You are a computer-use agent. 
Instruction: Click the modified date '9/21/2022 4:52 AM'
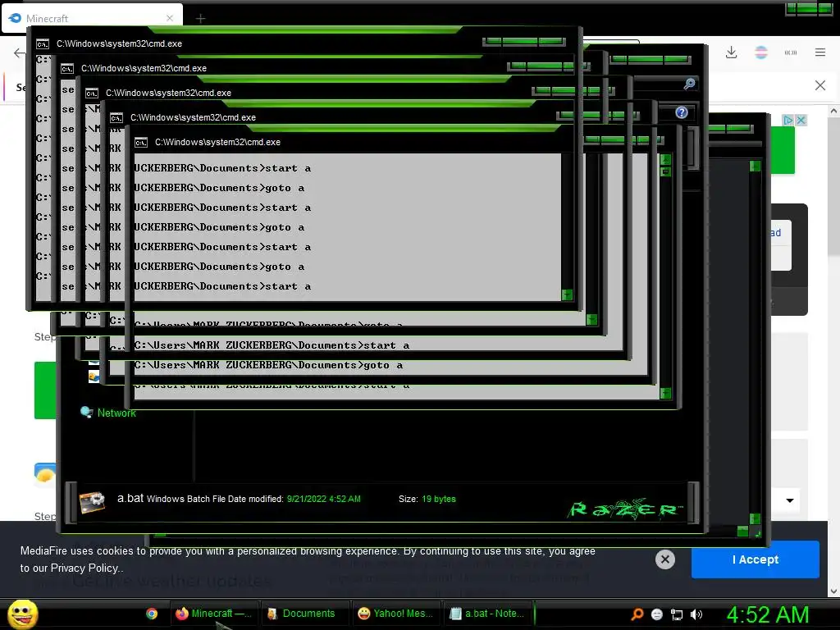click(x=323, y=499)
